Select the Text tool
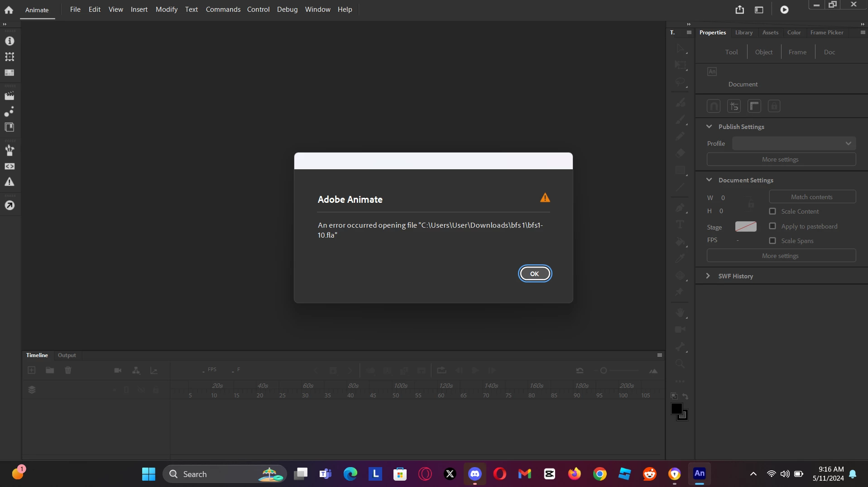Image resolution: width=868 pixels, height=487 pixels. point(680,224)
